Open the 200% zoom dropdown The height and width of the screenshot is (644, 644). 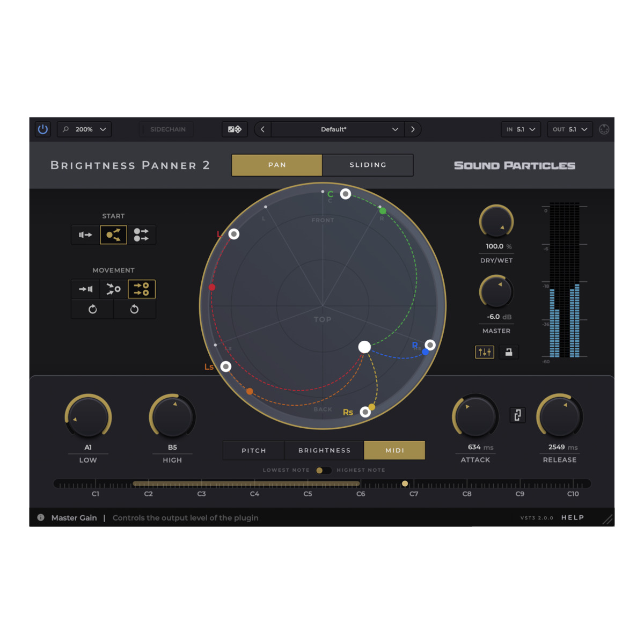point(84,129)
